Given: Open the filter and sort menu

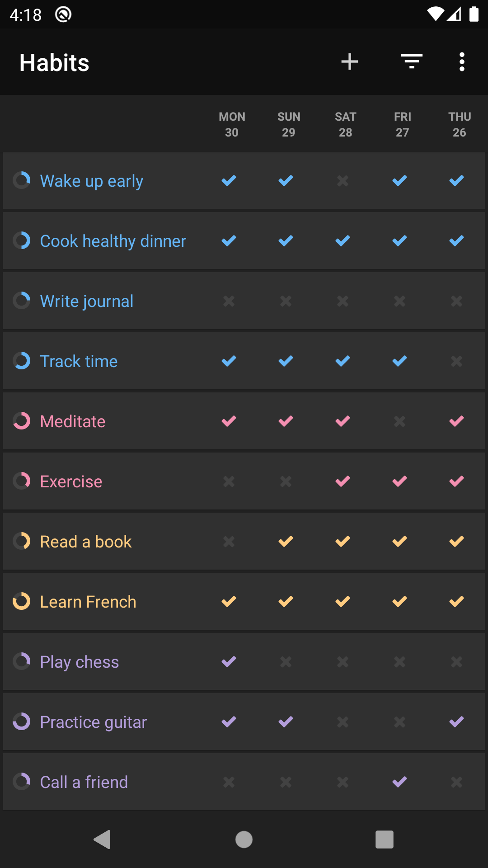Looking at the screenshot, I should [412, 62].
